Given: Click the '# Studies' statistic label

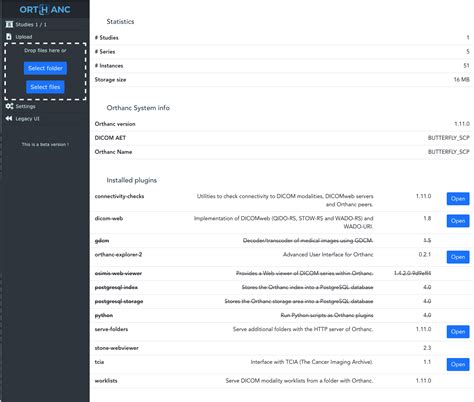Looking at the screenshot, I should [x=107, y=38].
